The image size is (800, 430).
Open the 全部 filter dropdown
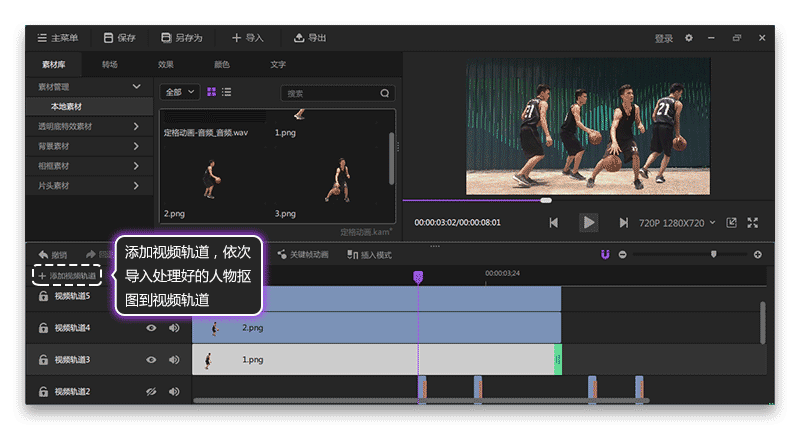[180, 92]
